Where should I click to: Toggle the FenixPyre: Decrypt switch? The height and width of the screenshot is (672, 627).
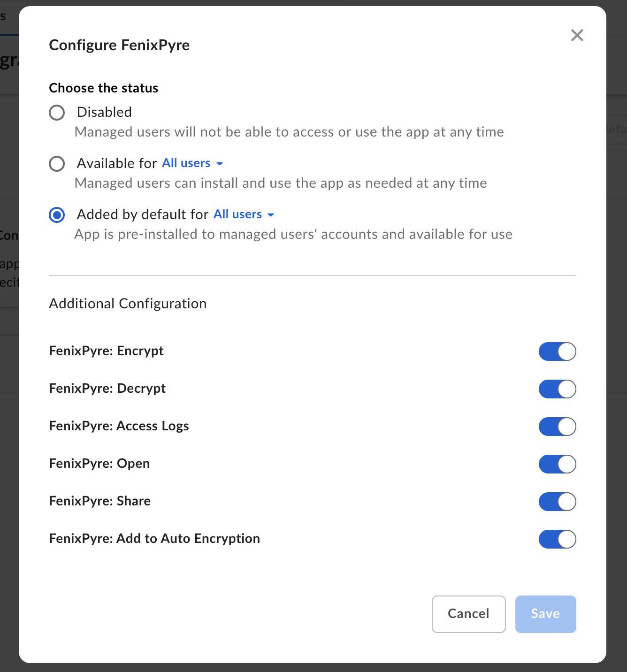(557, 389)
